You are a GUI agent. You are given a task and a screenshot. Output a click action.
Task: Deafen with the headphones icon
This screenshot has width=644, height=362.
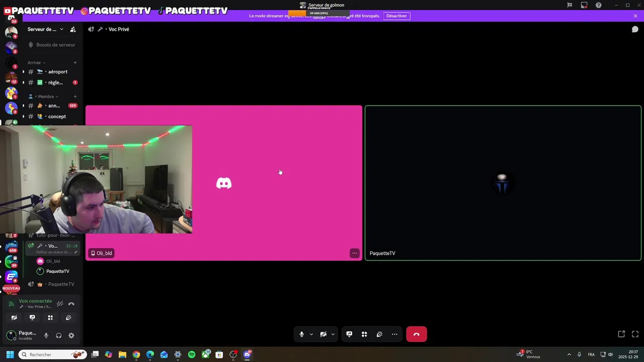tap(59, 335)
